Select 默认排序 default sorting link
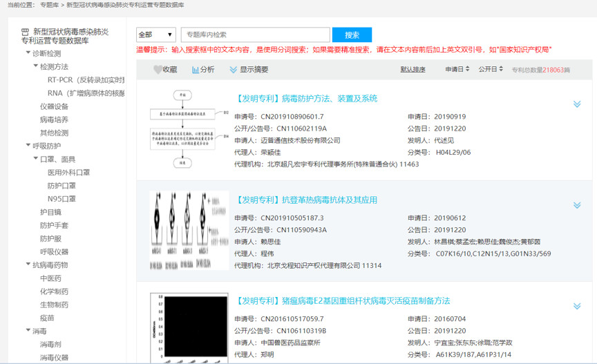The image size is (597, 364). click(413, 69)
